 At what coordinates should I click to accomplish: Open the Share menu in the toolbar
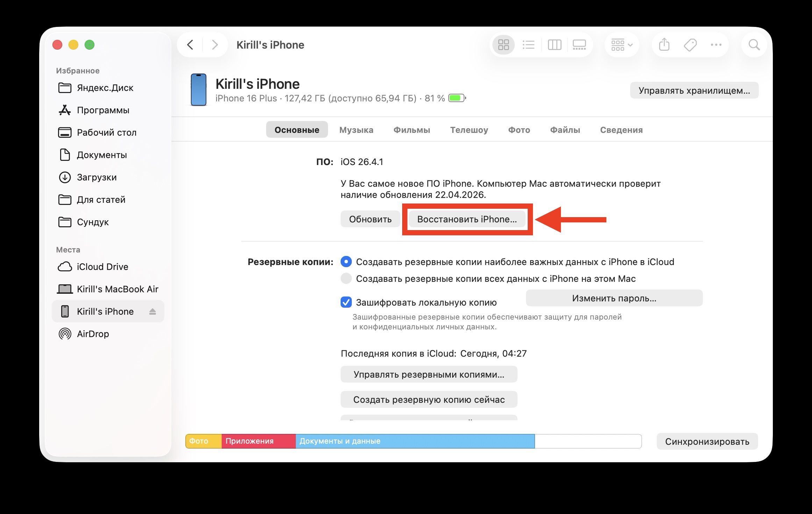(x=663, y=44)
